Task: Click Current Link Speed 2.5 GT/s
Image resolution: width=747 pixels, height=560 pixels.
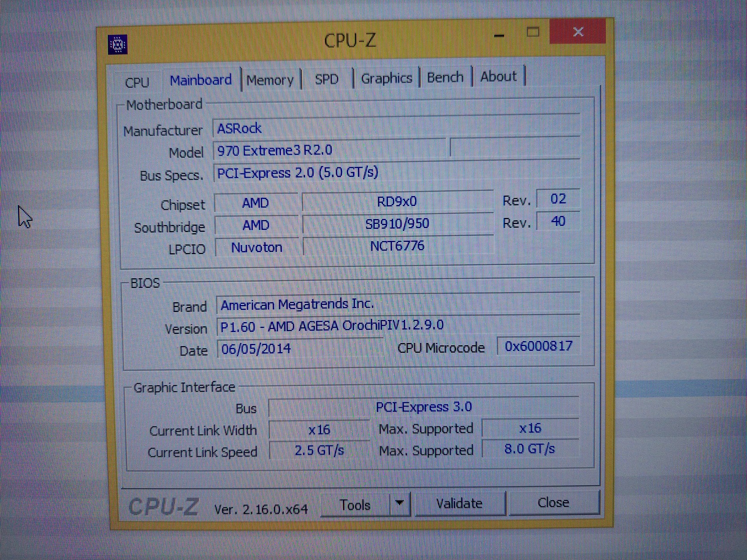Action: click(x=319, y=451)
